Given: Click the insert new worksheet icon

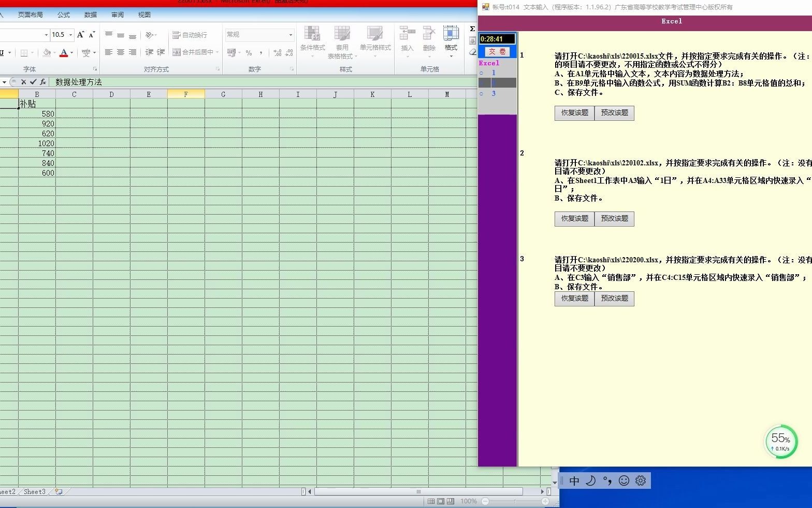Looking at the screenshot, I should coord(59,491).
